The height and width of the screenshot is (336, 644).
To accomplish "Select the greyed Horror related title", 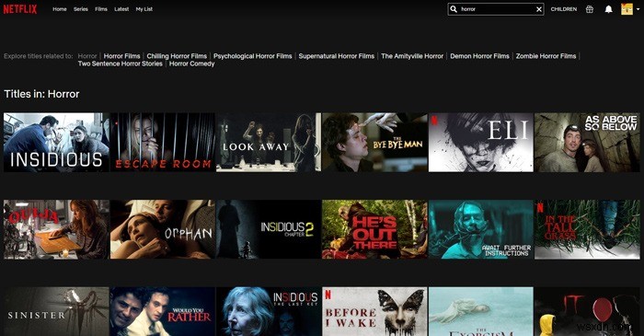I will (87, 56).
